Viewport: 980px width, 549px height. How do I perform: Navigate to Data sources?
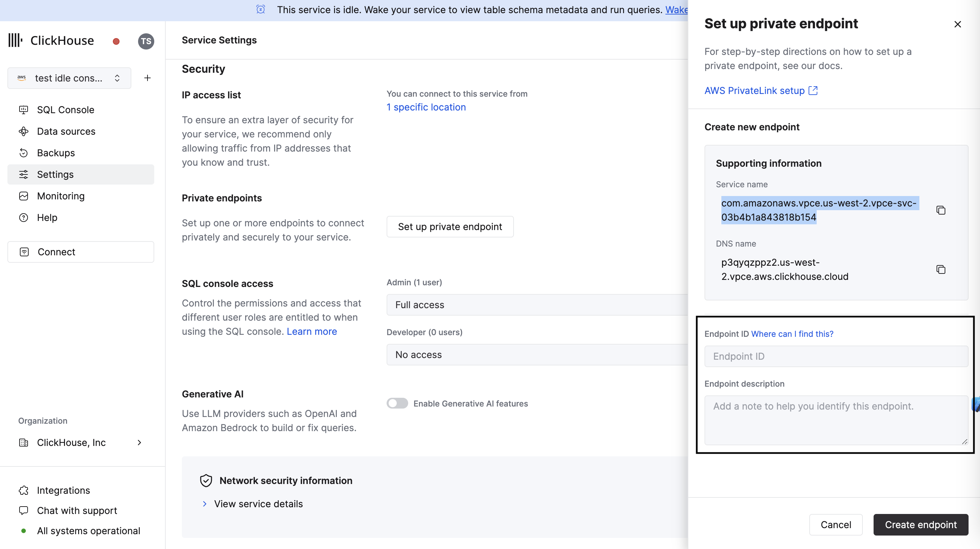pyautogui.click(x=66, y=131)
